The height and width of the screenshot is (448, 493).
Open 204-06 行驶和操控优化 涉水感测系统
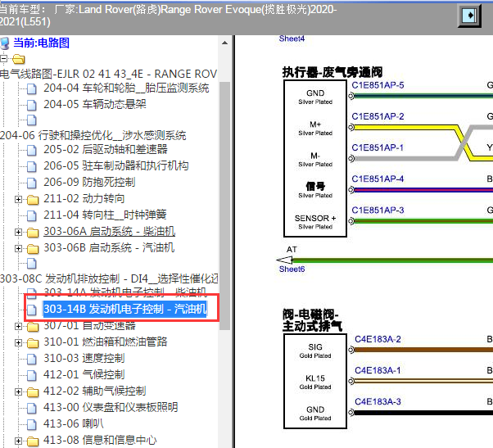tap(93, 135)
